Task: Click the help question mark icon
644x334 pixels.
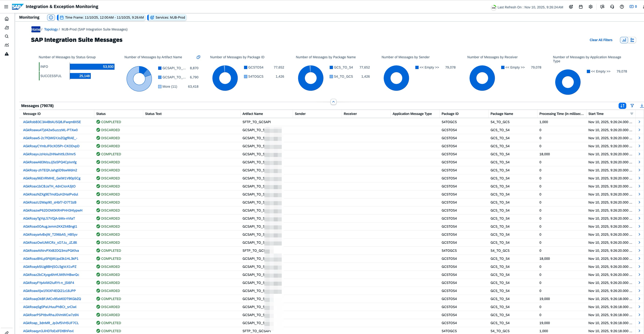Action: 622,7
